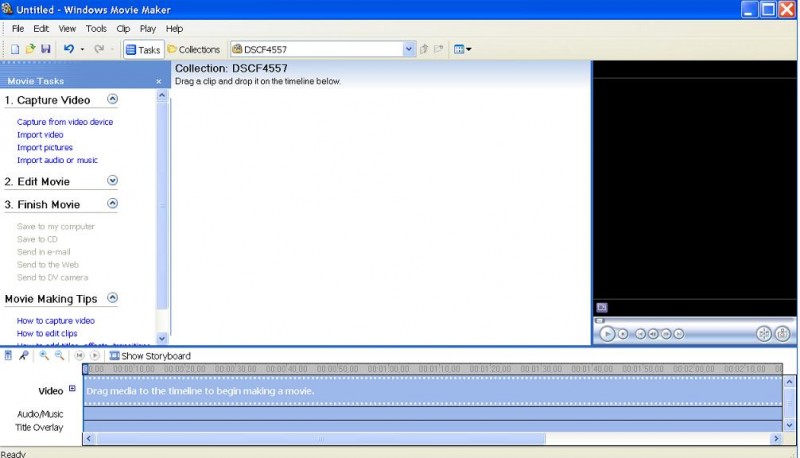Screen dimensions: 800x458
Task: Click the New Project toolbar icon
Action: [x=15, y=49]
